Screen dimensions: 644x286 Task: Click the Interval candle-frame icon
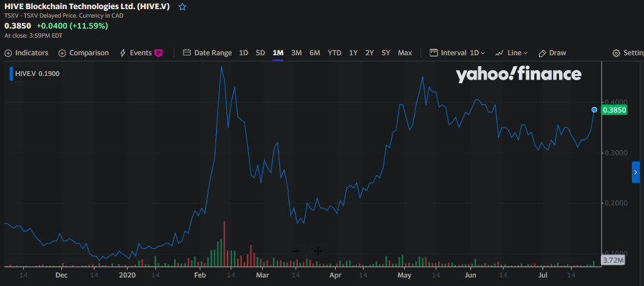[x=434, y=53]
